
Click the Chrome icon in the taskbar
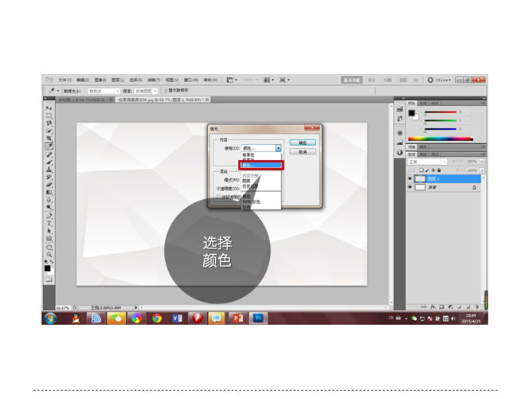tap(157, 318)
